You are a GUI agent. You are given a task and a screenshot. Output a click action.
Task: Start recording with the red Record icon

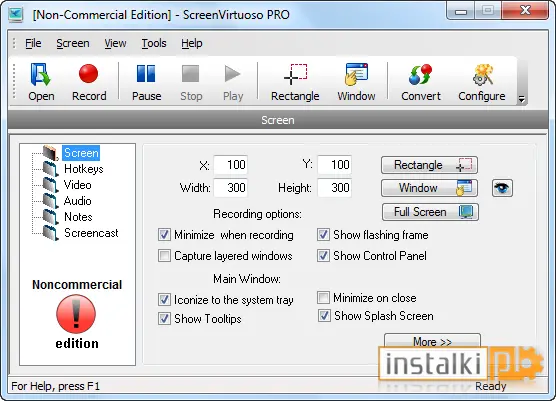pyautogui.click(x=89, y=82)
